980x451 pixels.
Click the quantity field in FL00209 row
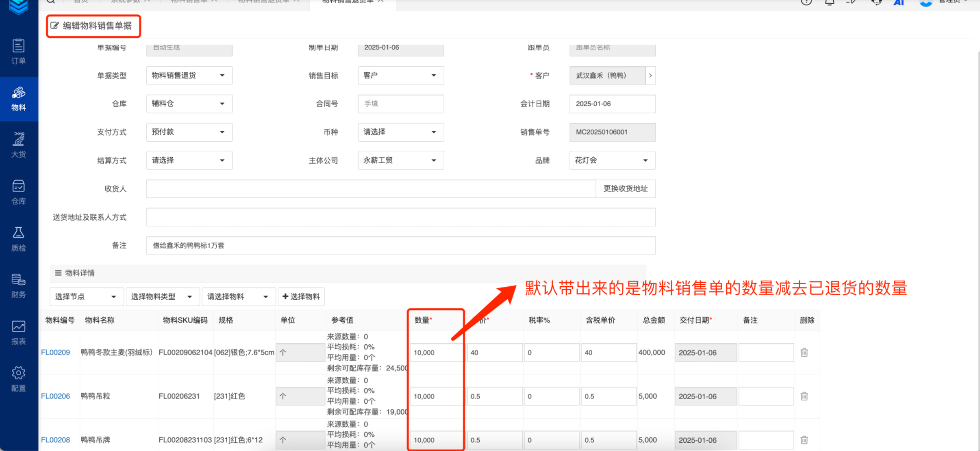click(x=436, y=352)
